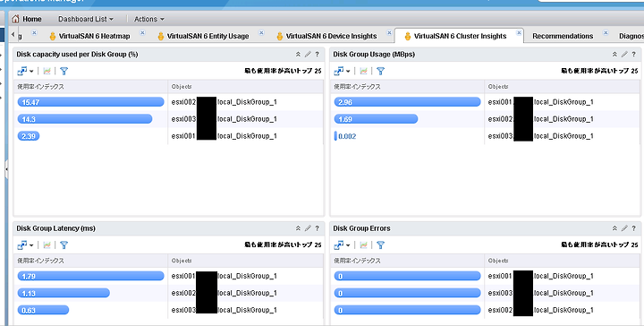This screenshot has width=644, height=326.
Task: Select 15.47 capacity bar for esxi002 disk group
Action: coord(90,102)
